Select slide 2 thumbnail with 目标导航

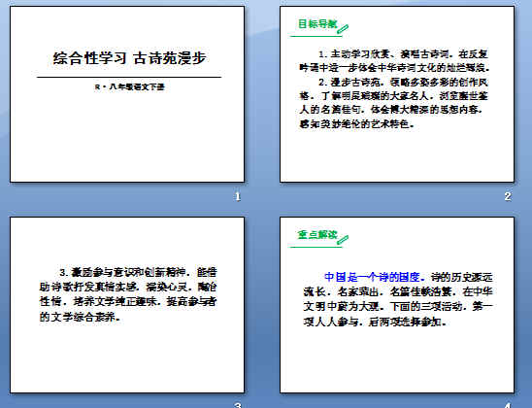click(x=397, y=94)
